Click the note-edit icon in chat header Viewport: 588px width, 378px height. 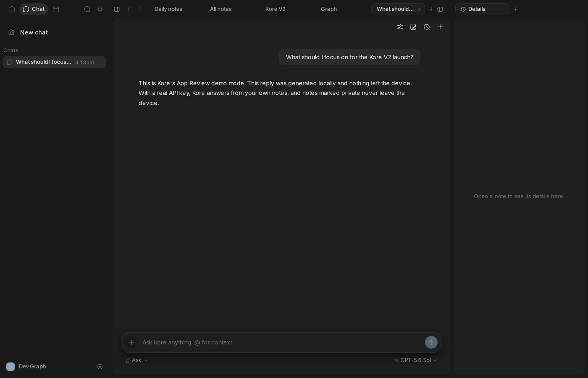point(413,27)
